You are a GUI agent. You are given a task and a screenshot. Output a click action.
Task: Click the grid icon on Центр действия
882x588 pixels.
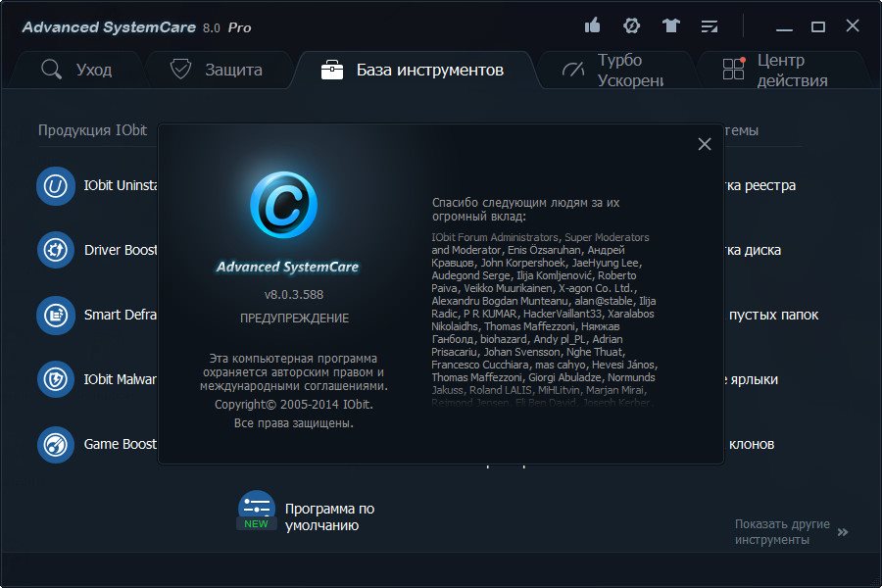point(734,69)
